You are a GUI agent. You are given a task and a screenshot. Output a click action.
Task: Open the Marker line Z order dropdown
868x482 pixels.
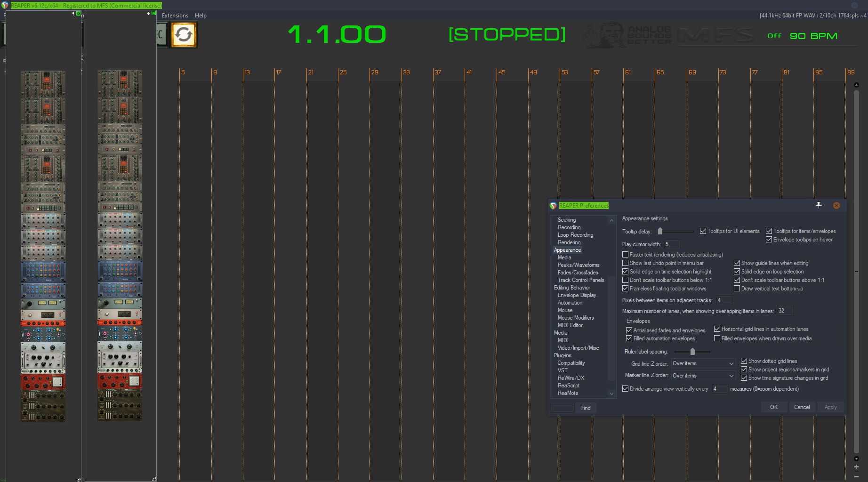pyautogui.click(x=703, y=376)
